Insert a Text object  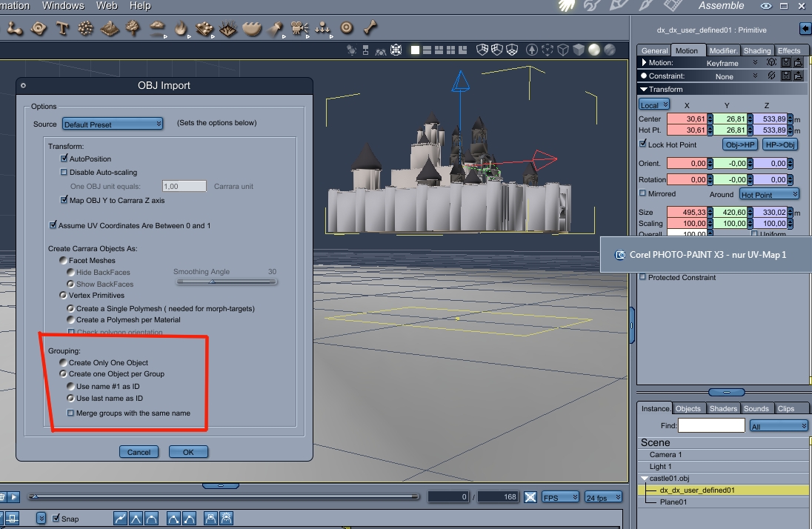[x=62, y=28]
